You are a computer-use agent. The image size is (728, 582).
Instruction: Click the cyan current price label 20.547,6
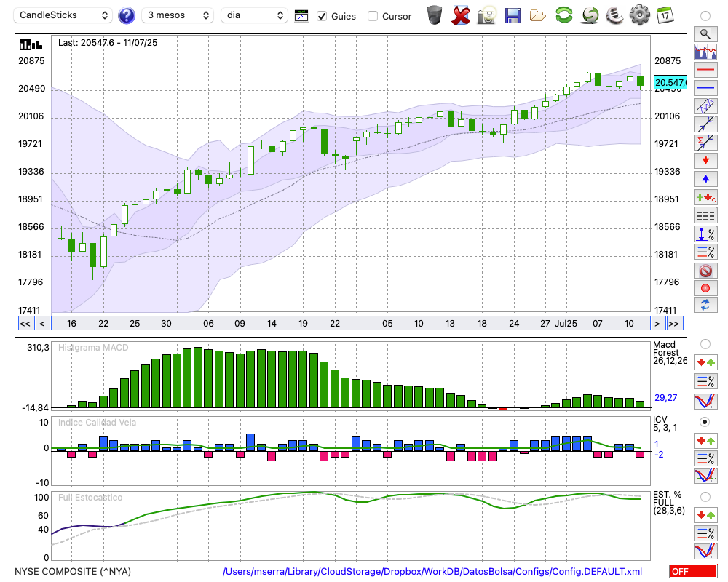point(670,83)
